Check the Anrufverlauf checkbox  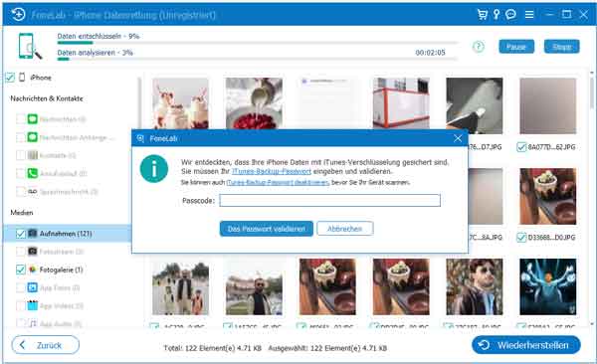point(21,174)
